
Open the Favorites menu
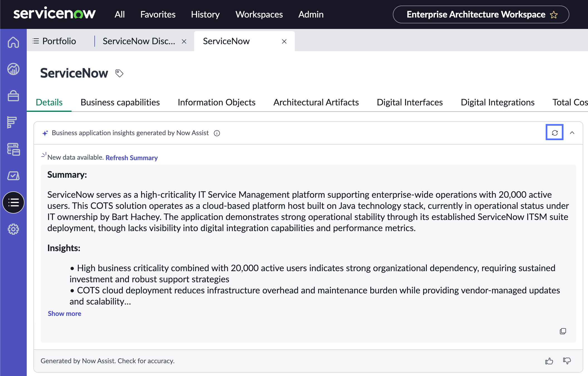click(x=158, y=14)
